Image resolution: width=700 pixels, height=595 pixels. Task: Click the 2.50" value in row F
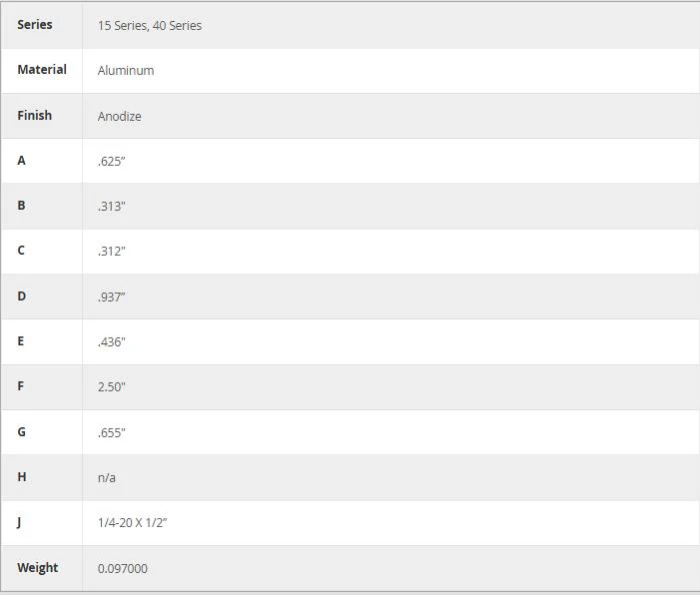click(x=112, y=387)
